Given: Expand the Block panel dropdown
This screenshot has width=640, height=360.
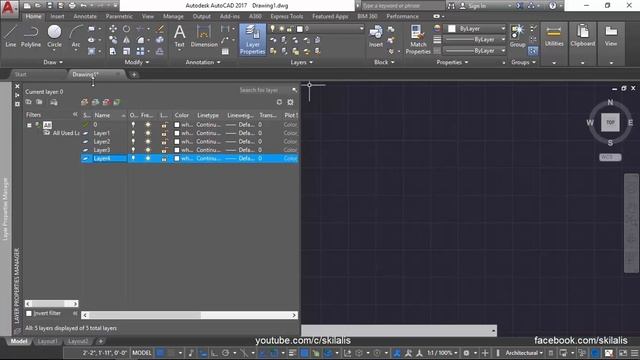Looking at the screenshot, I should pyautogui.click(x=384, y=62).
